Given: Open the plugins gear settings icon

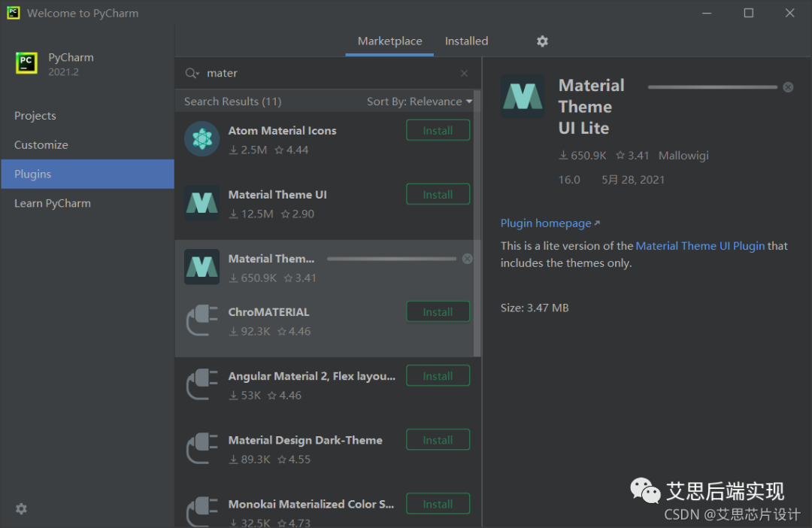Looking at the screenshot, I should coord(542,41).
